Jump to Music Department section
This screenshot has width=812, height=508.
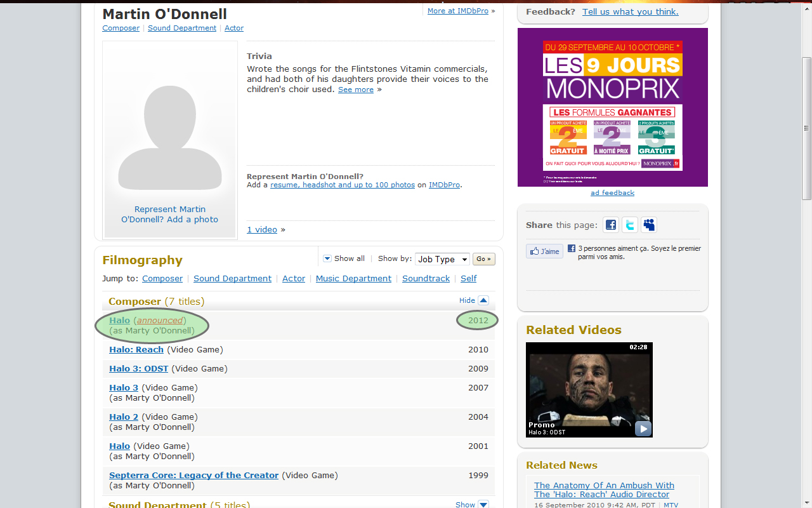353,278
